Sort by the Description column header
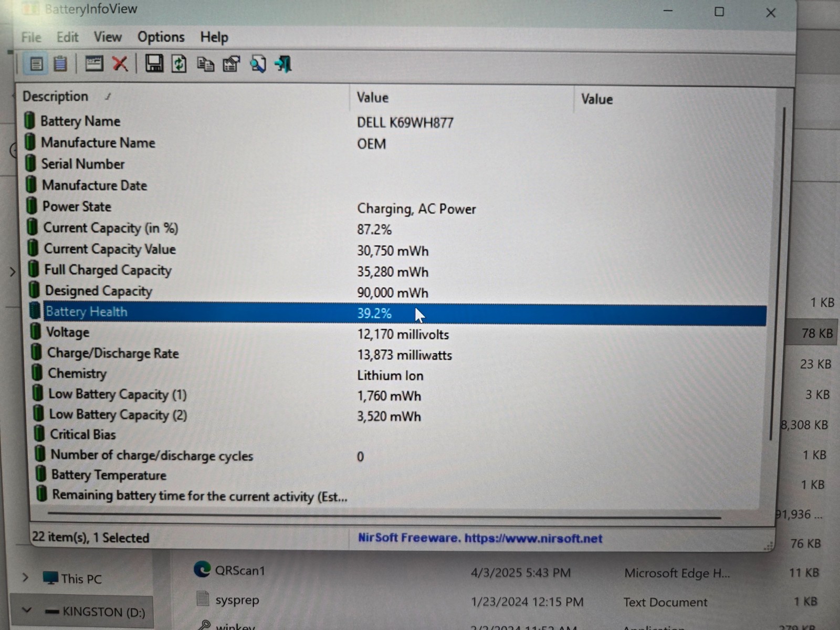 [183, 97]
